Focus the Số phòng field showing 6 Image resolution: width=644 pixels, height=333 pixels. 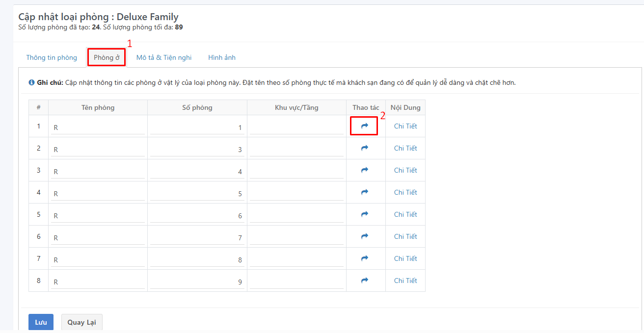(x=197, y=215)
